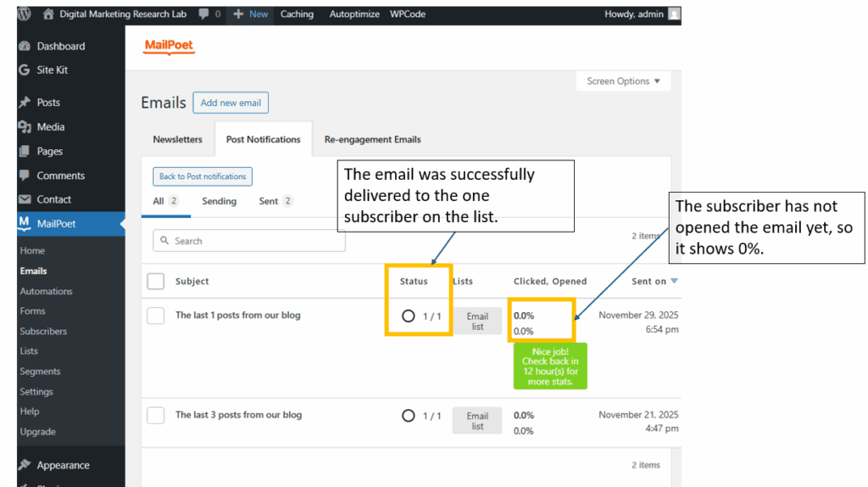Click the Site Kit Google icon

click(25, 70)
